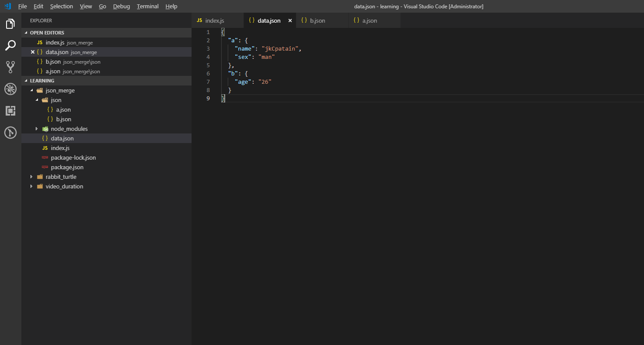Open the Debug view icon
The image size is (644, 345).
[10, 89]
